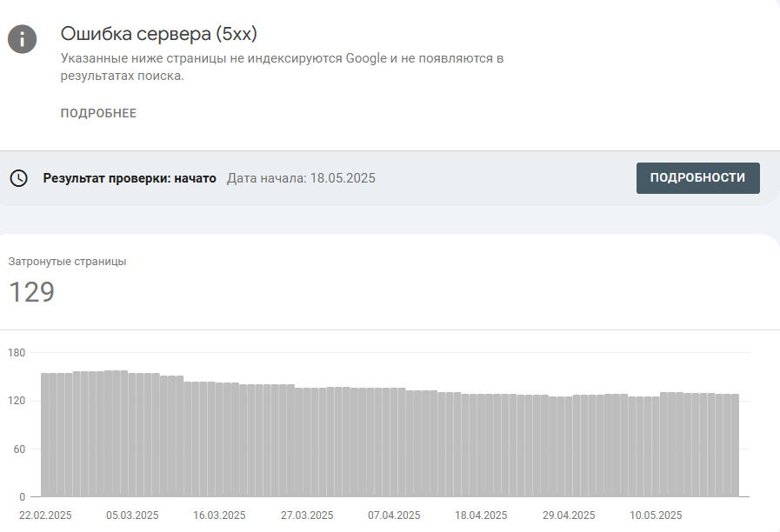Click chart axis date 27.03.2025
Viewport: 780px width, 532px height.
pyautogui.click(x=307, y=515)
